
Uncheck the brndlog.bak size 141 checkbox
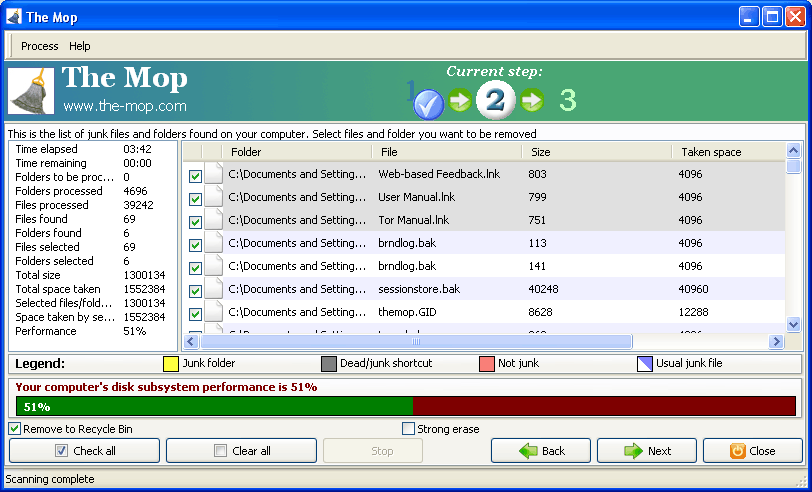click(x=195, y=268)
